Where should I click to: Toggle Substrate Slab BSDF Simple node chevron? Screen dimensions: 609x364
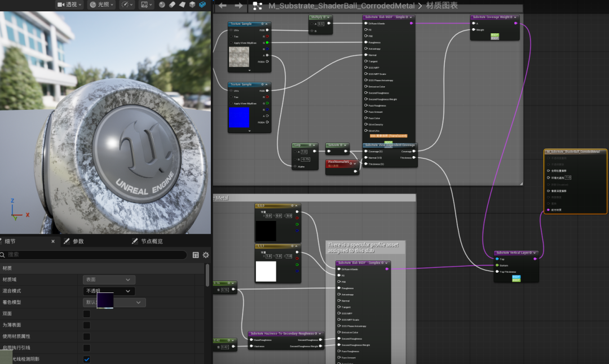coord(411,17)
